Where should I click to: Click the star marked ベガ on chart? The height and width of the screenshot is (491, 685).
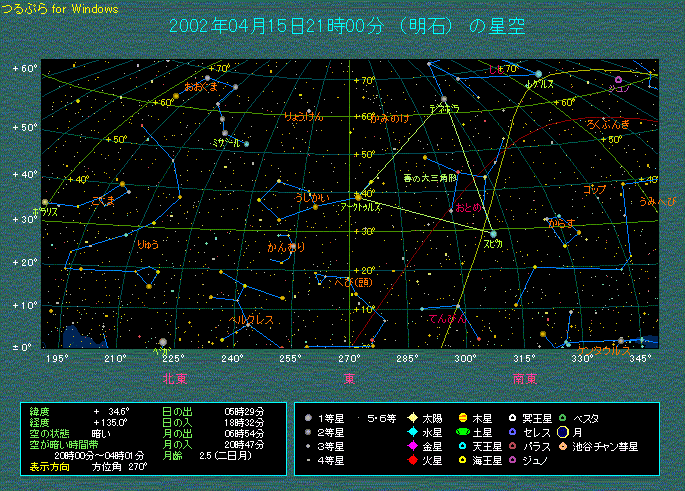tap(163, 342)
